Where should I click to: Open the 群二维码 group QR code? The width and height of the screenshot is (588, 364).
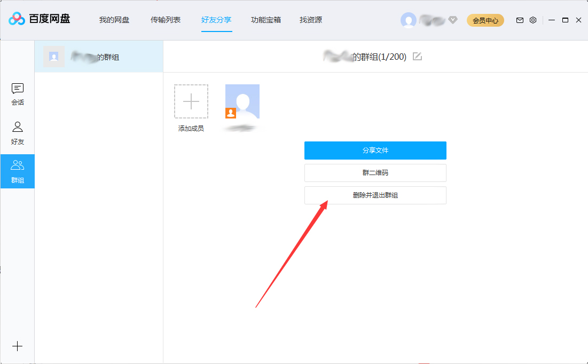375,172
